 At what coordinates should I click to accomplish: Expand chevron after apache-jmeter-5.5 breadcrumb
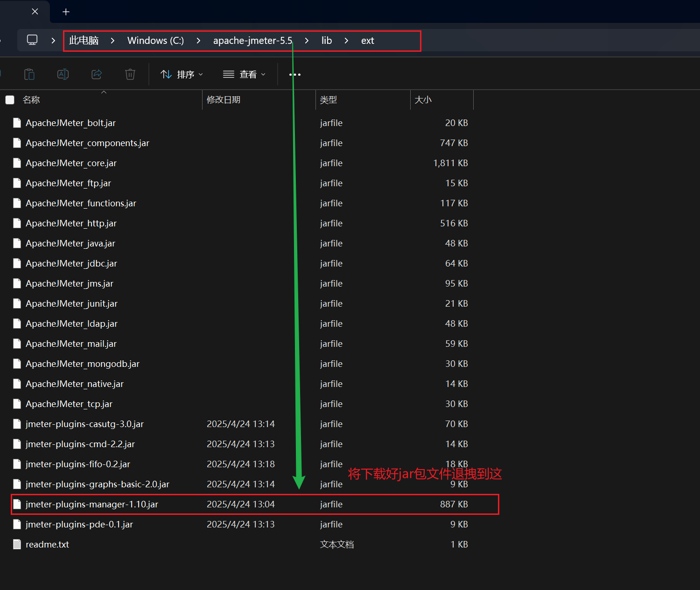307,41
